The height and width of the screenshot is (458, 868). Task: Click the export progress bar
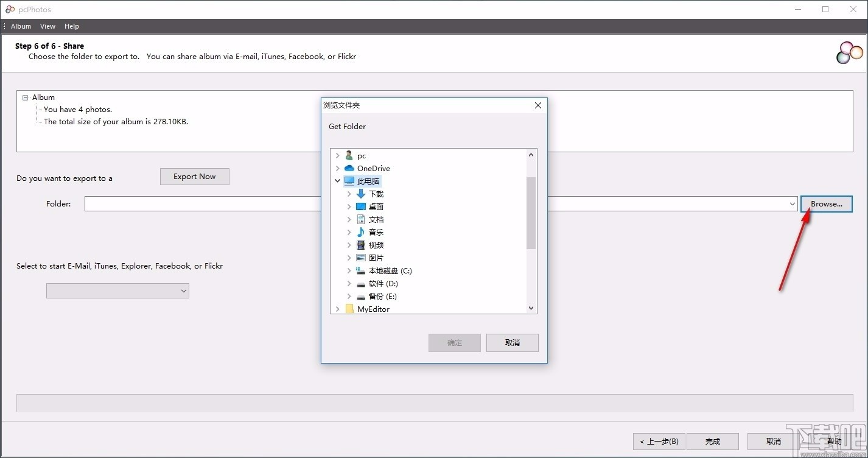[x=435, y=403]
